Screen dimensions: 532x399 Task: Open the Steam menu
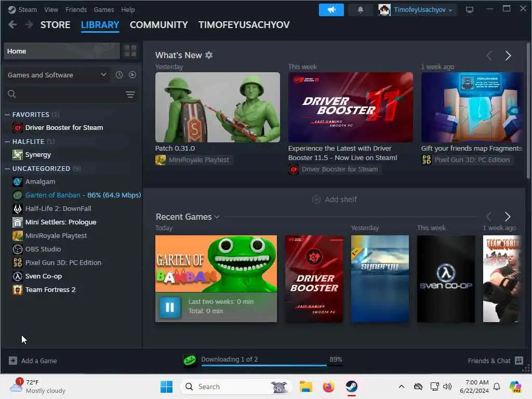point(28,9)
